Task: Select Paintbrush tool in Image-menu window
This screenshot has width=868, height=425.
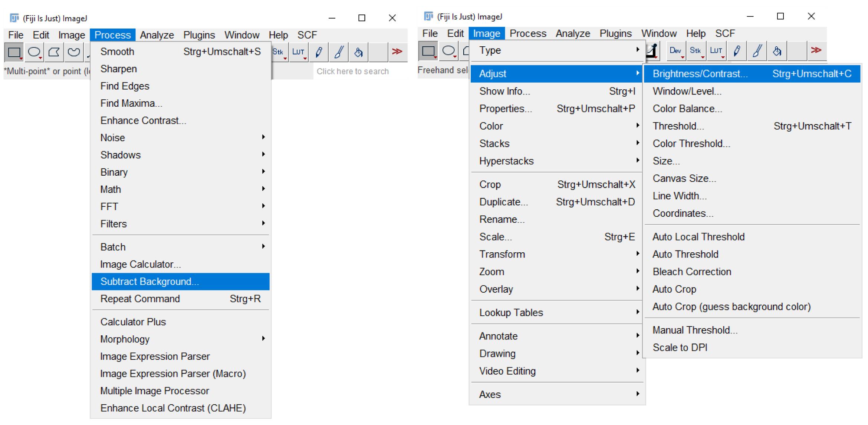Action: 757,51
